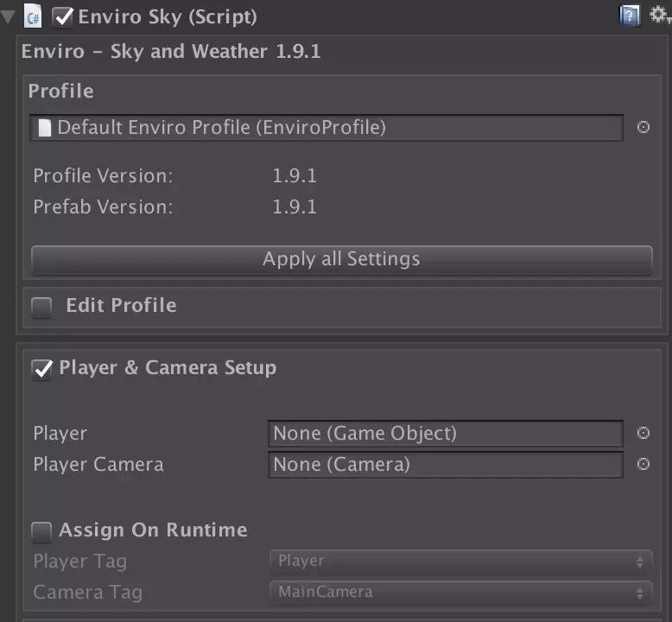Select the Default Enviro Profile object field
The image size is (672, 622).
pyautogui.click(x=326, y=127)
